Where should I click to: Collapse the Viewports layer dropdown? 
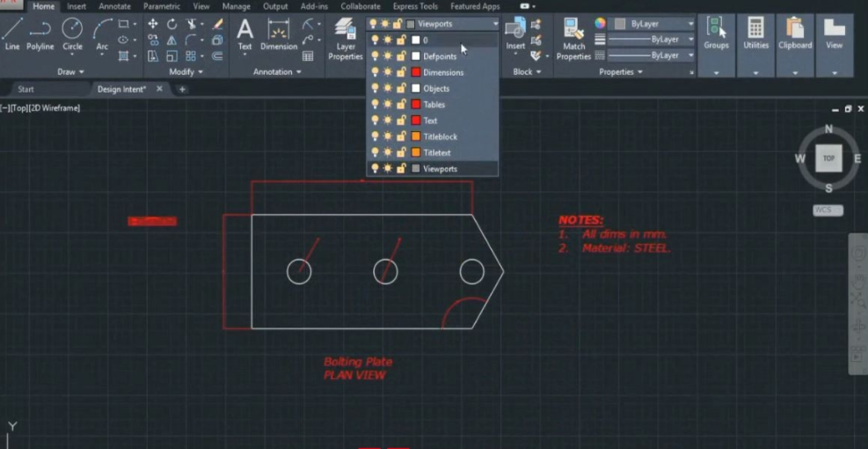pyautogui.click(x=495, y=25)
